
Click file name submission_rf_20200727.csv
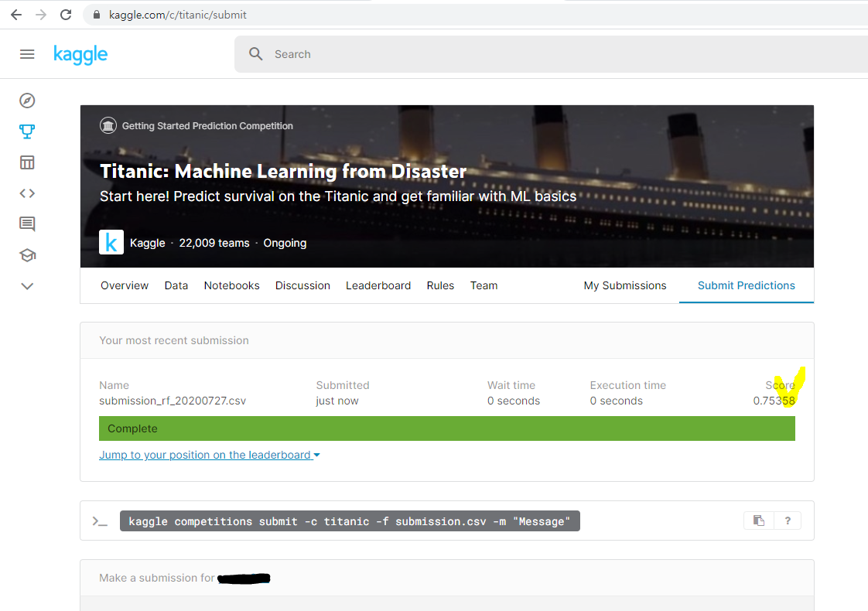173,401
